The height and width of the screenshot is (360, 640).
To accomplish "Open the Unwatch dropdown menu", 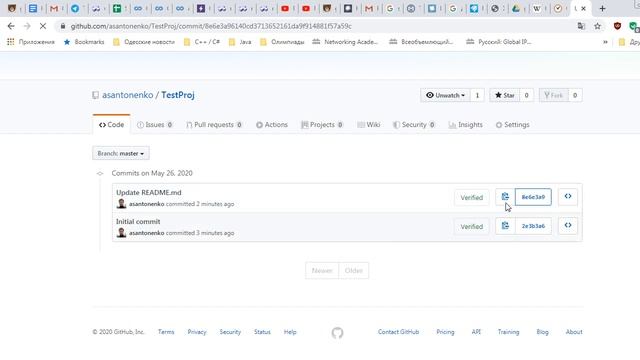I will coord(445,95).
